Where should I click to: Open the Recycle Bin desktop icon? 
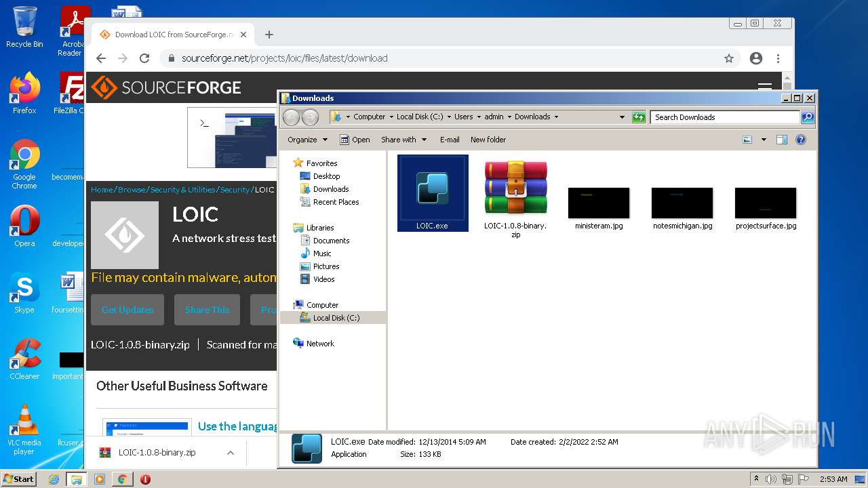[24, 27]
